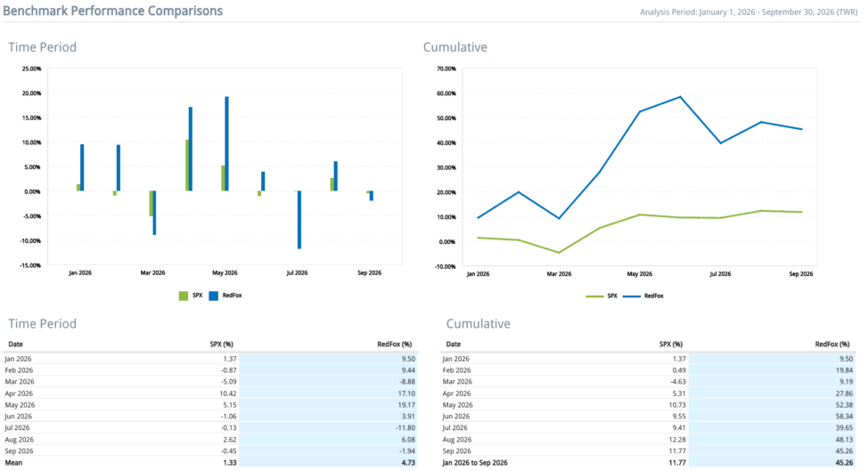
Task: Click the 9.19 cumulative RedFox value for Mar 2026
Action: (x=846, y=382)
